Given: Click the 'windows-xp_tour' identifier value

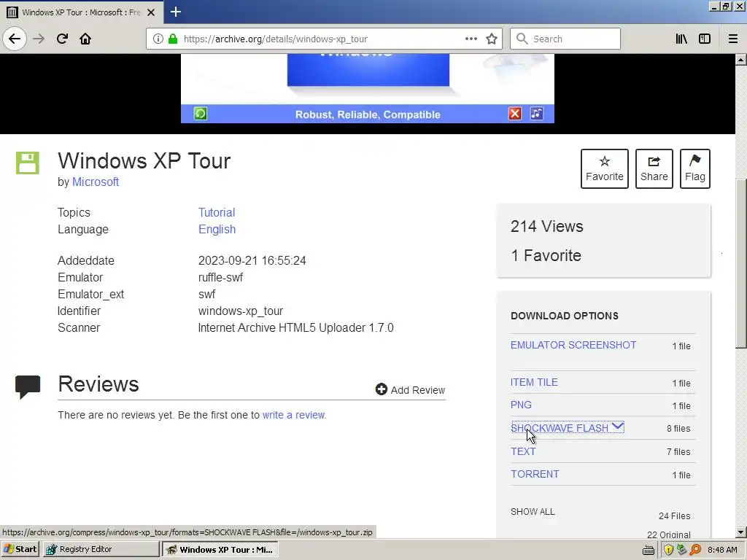Looking at the screenshot, I should click(x=241, y=311).
